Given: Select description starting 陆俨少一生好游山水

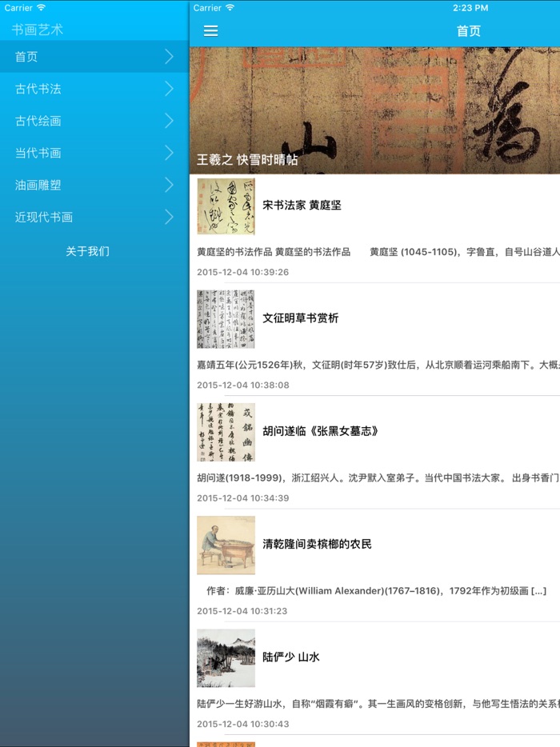Looking at the screenshot, I should (x=378, y=704).
